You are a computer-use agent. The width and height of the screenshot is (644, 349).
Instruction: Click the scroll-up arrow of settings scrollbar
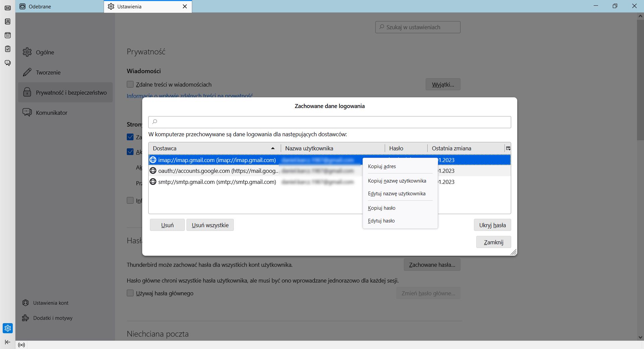(x=640, y=16)
